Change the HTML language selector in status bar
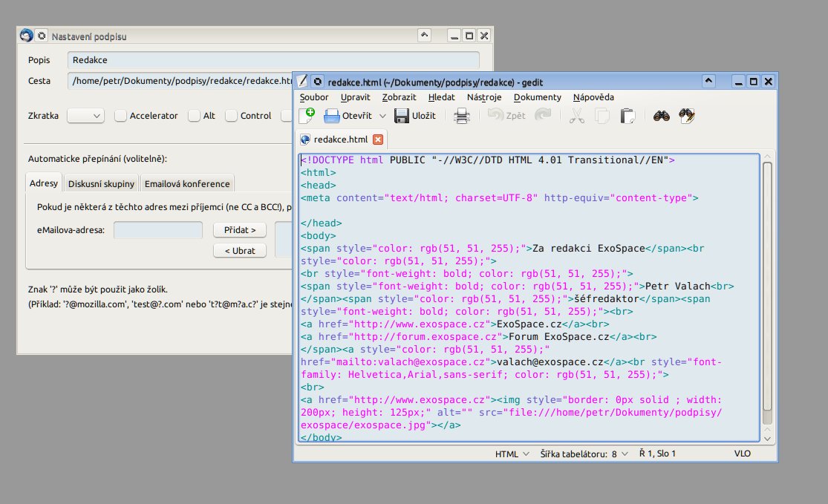The height and width of the screenshot is (504, 828). (x=512, y=454)
